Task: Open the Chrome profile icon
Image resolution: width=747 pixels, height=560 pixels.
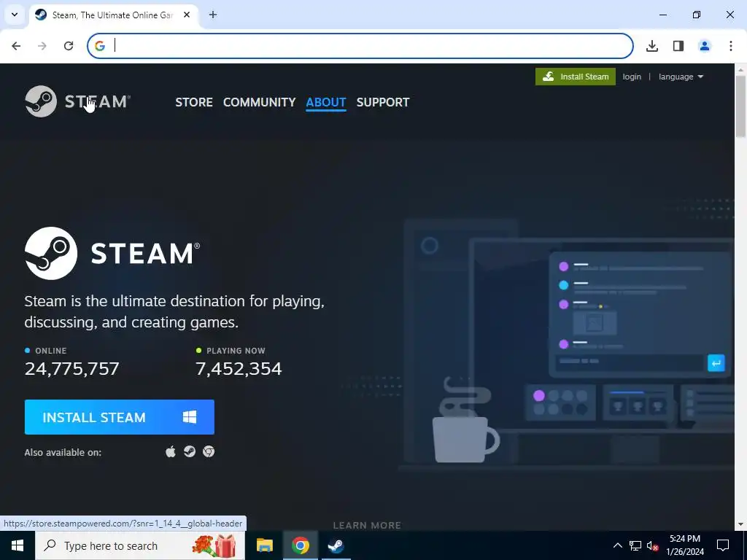Action: tap(705, 46)
